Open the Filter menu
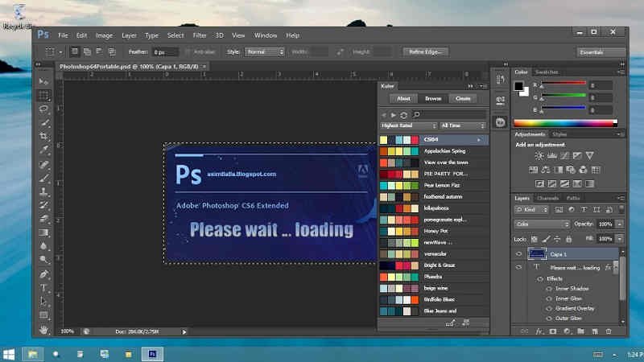This screenshot has width=644, height=362. (x=199, y=35)
